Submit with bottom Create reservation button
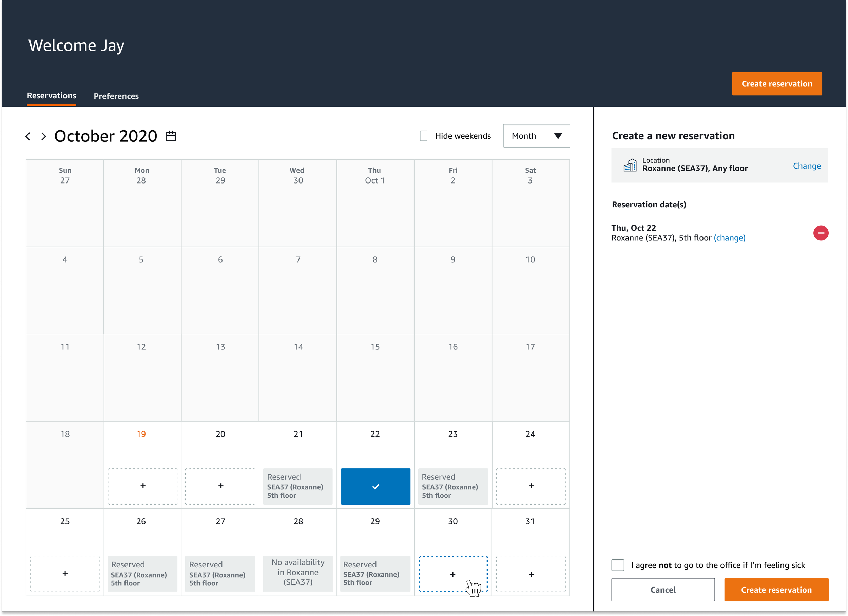Image resolution: width=848 pixels, height=616 pixels. 776,590
